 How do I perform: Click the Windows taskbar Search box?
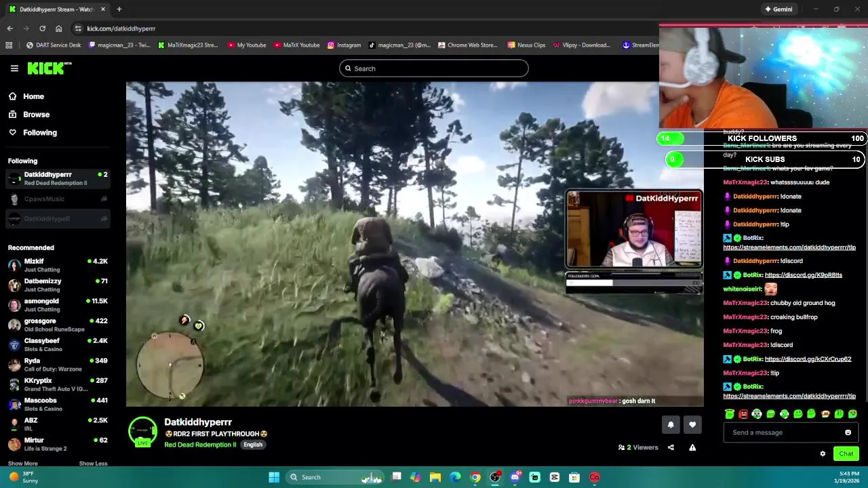click(x=336, y=477)
